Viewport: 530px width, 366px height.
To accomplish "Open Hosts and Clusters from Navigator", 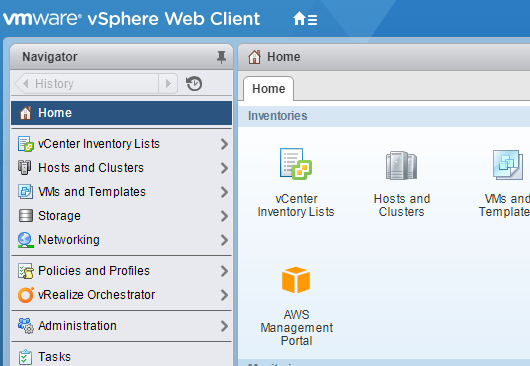I will (122, 168).
